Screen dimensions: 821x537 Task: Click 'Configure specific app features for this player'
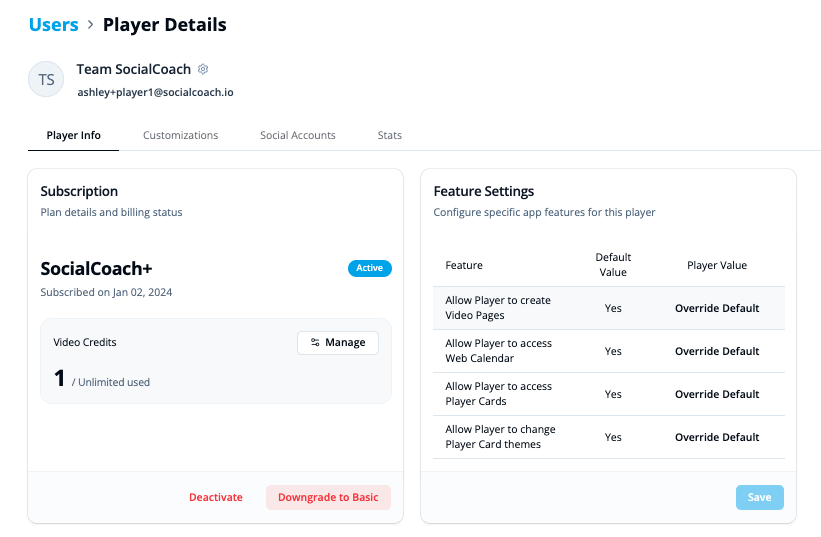coord(545,212)
